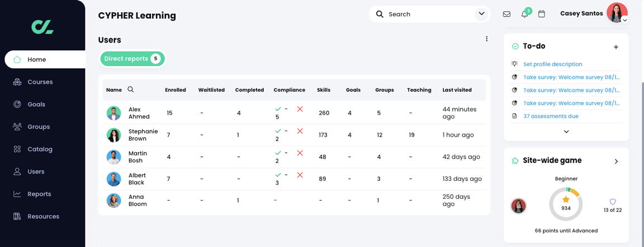
Task: Click the Compliance column header
Action: pyautogui.click(x=289, y=90)
